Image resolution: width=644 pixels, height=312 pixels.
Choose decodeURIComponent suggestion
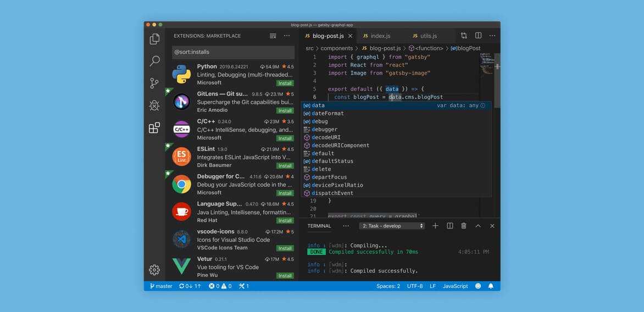(396, 146)
